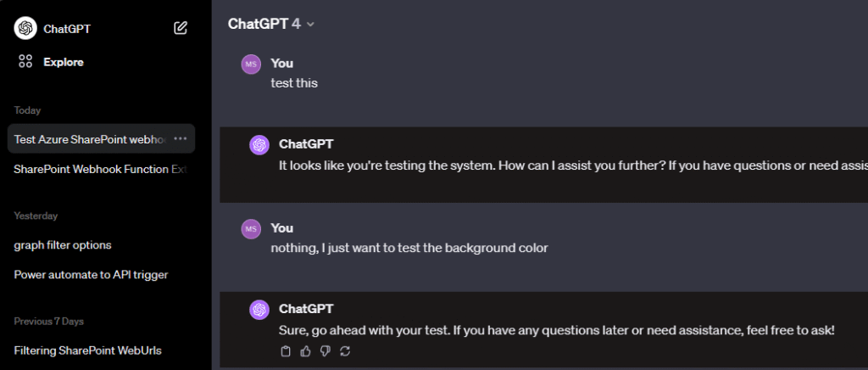Image resolution: width=868 pixels, height=370 pixels.
Task: Click the ChatGPT logo in the sidebar
Action: (25, 28)
